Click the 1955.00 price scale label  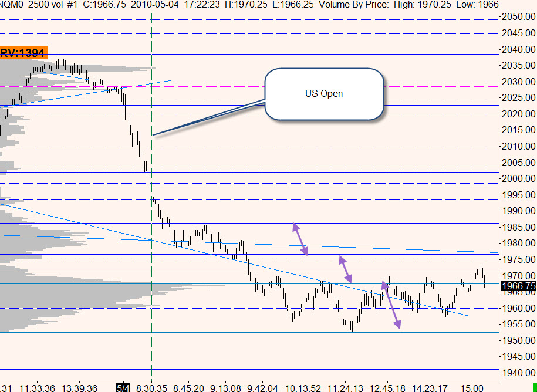[518, 324]
